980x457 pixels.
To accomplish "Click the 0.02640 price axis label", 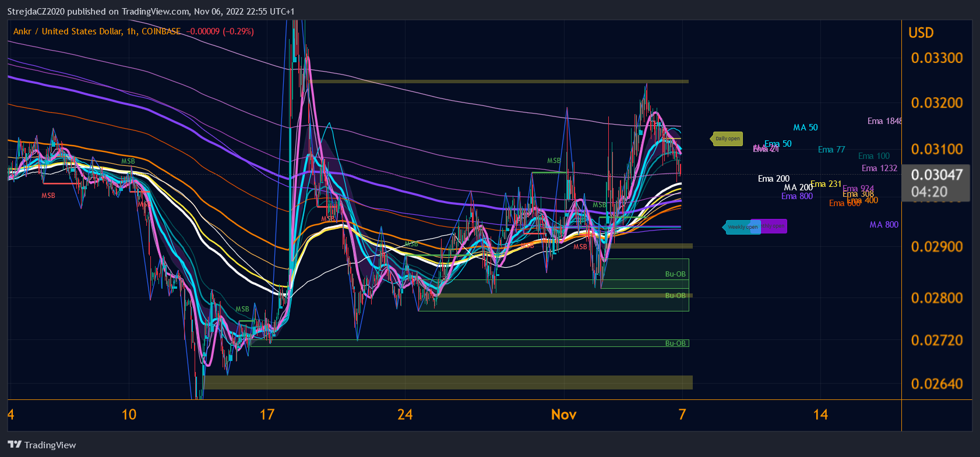I will tap(937, 384).
